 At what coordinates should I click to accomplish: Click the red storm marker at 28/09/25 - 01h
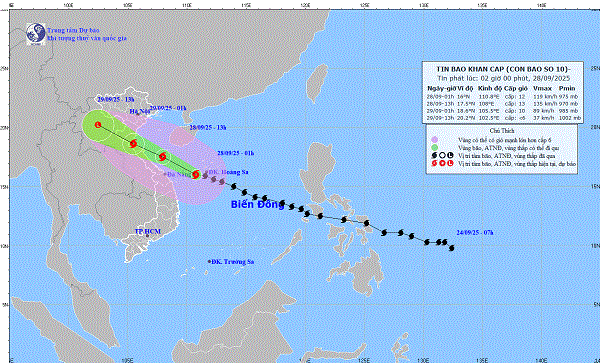196,175
